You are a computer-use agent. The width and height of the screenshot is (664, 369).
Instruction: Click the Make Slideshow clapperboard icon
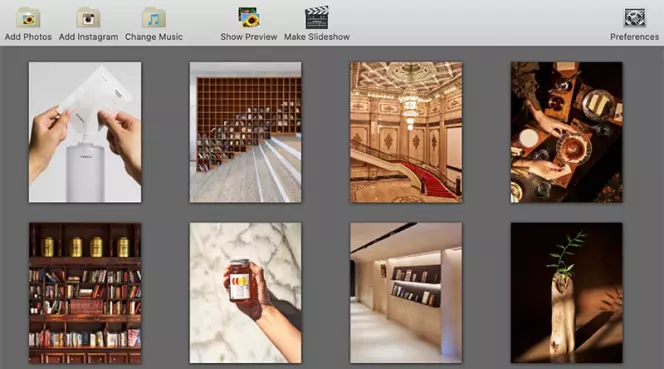[317, 17]
